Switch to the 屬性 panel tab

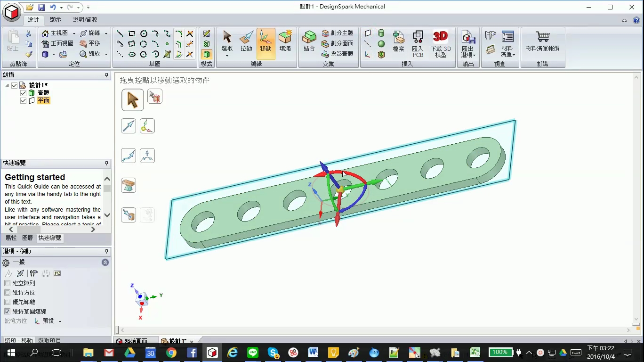click(x=11, y=238)
